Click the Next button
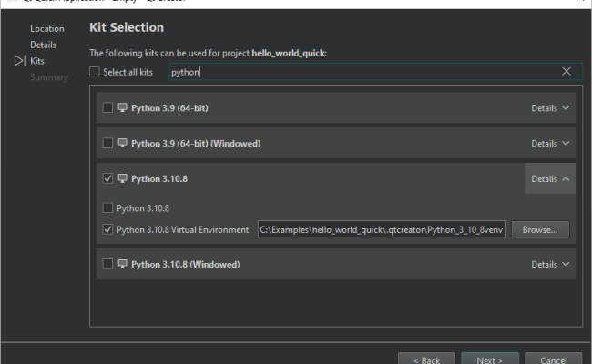The image size is (592, 364). (490, 359)
